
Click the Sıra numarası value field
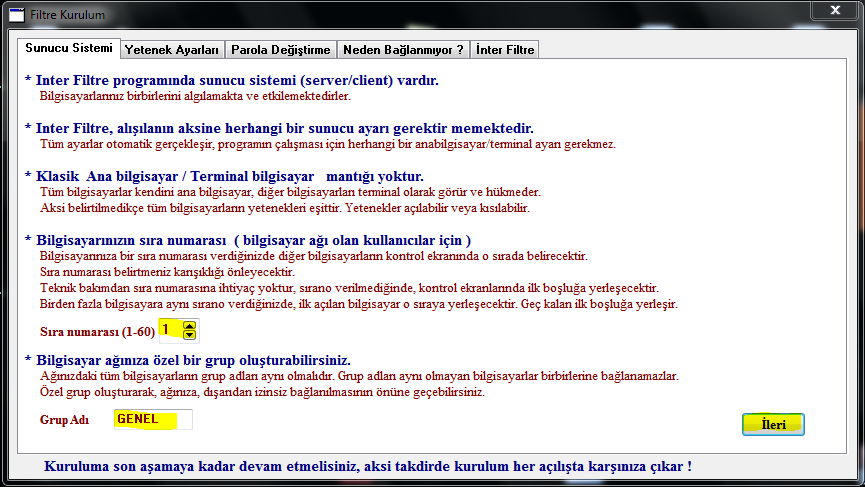click(170, 330)
